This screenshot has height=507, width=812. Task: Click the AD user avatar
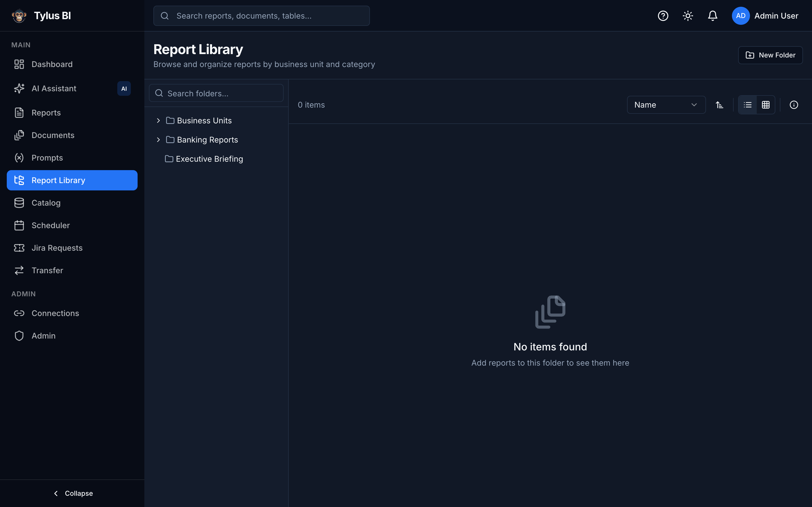(x=741, y=16)
